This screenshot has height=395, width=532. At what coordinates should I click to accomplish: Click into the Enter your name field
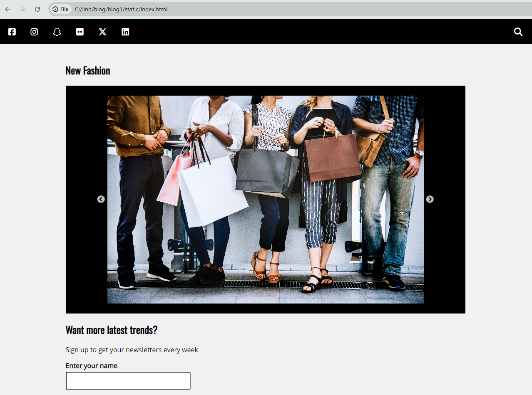(128, 381)
